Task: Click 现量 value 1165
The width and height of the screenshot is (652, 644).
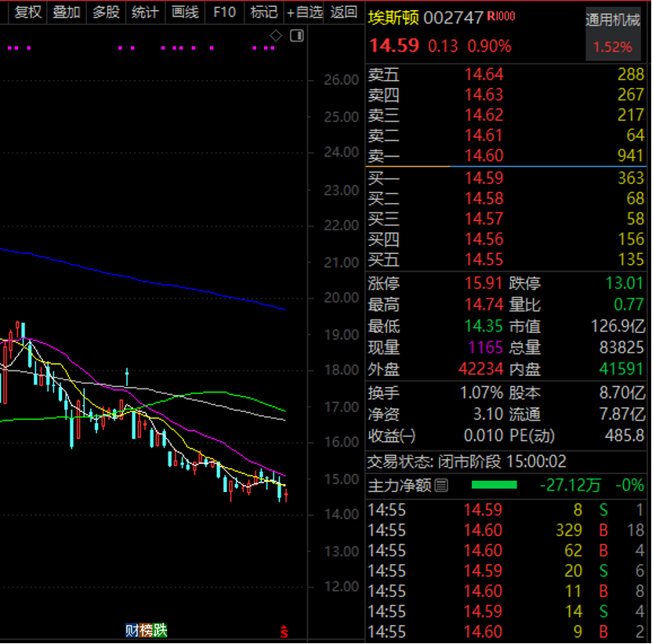Action: pos(486,348)
